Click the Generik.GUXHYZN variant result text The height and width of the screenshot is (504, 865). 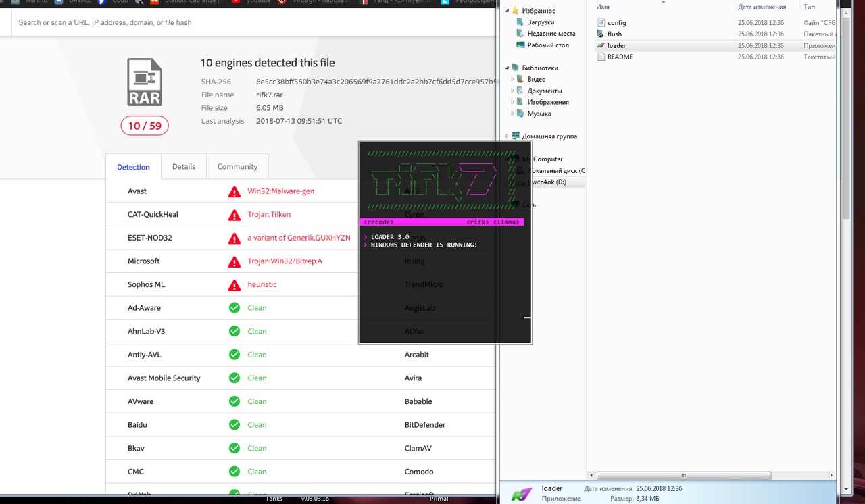(x=299, y=238)
